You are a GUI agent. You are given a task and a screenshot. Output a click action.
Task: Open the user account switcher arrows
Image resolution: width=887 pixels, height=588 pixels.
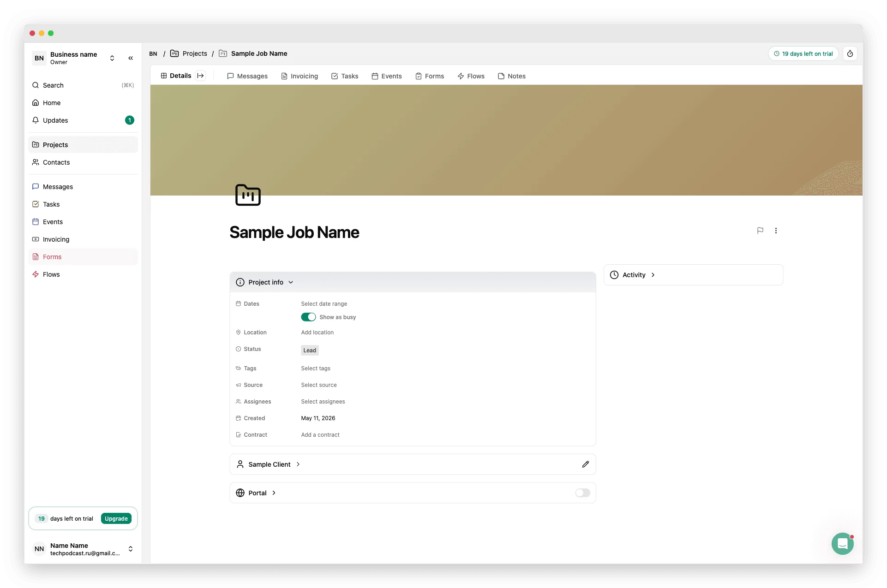[131, 549]
